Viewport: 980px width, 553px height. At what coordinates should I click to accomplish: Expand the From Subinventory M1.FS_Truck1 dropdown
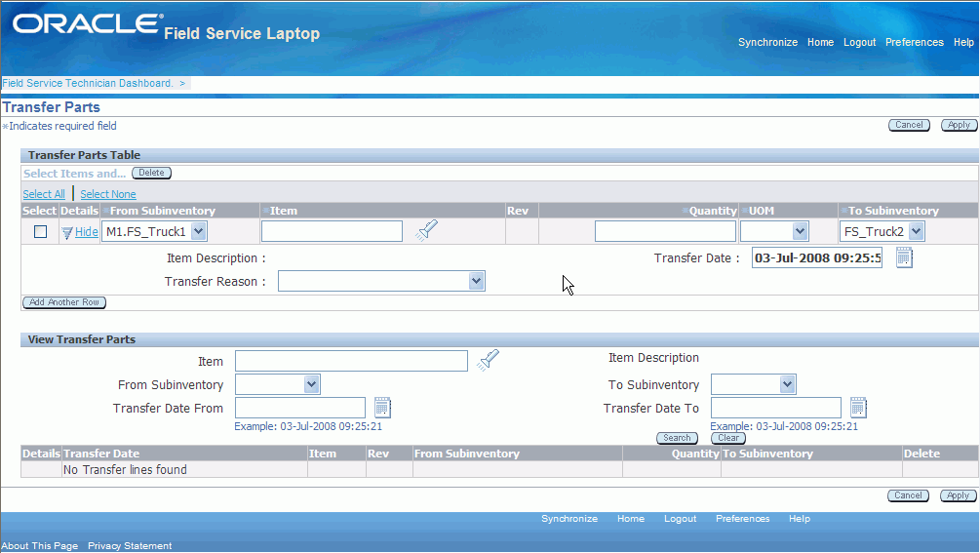pyautogui.click(x=198, y=231)
